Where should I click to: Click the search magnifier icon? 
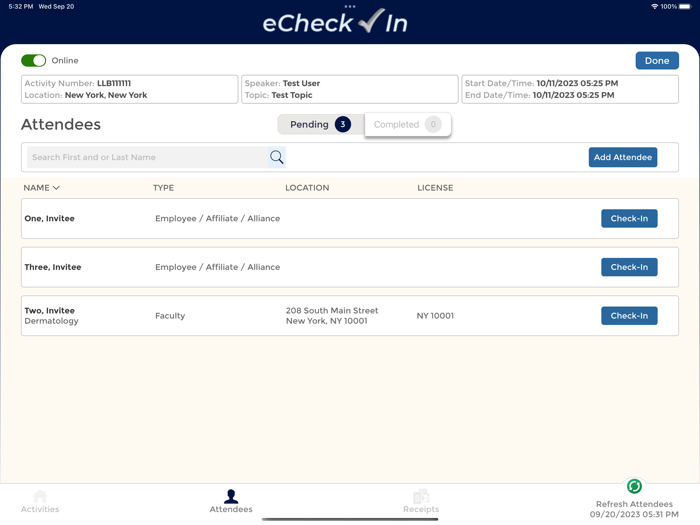[x=276, y=157]
